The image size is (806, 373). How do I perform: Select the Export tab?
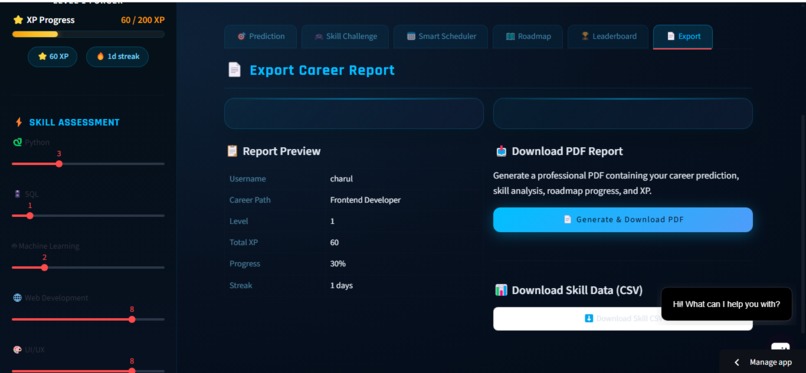pos(683,36)
